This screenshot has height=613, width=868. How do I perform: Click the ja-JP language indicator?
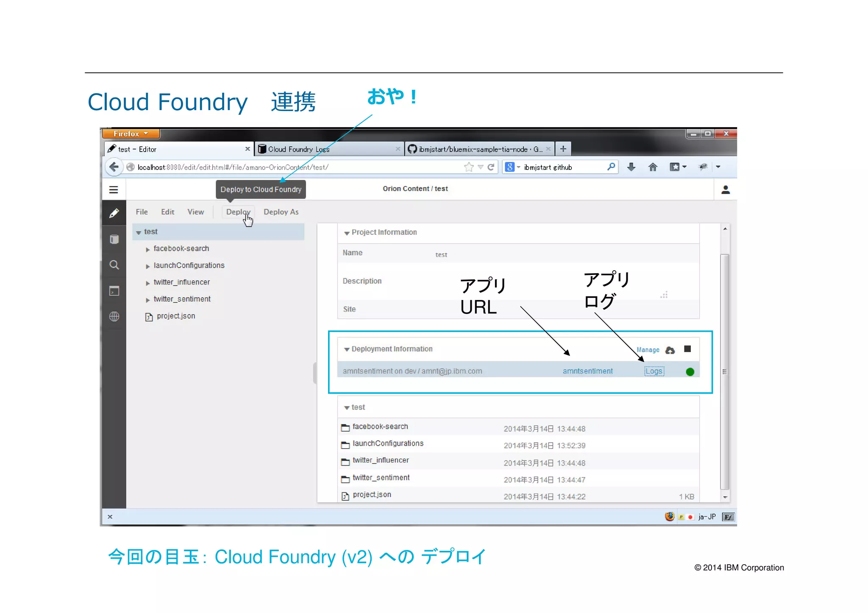point(707,517)
